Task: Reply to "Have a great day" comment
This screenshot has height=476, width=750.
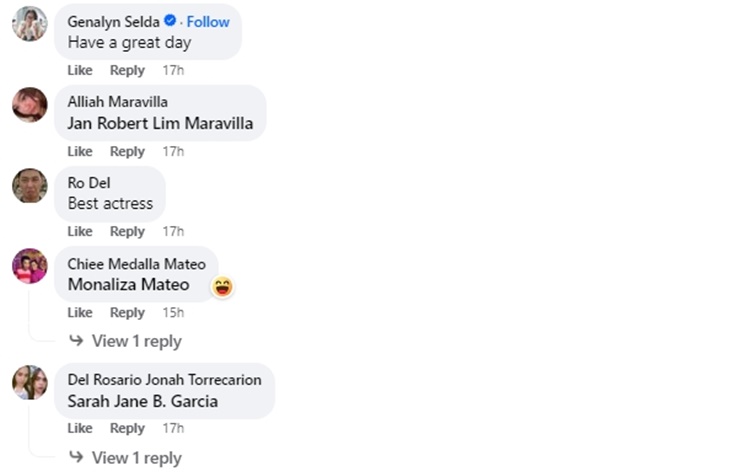Action: click(x=127, y=70)
